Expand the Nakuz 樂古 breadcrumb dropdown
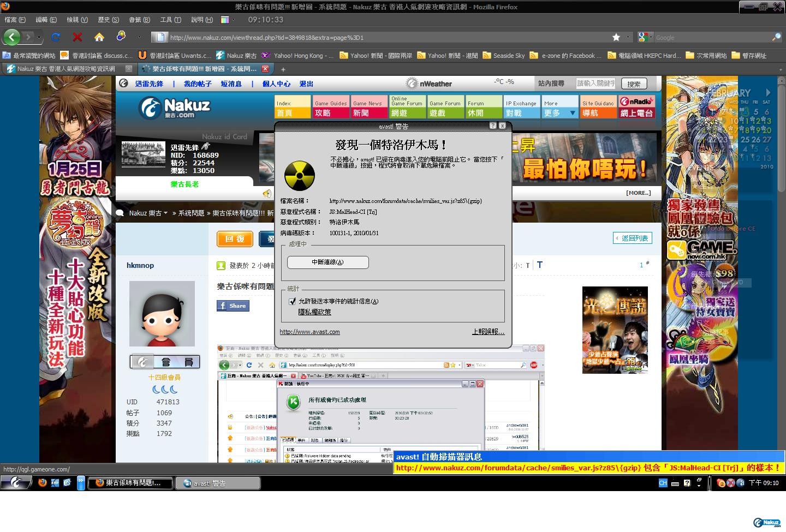786x532 pixels. point(166,213)
